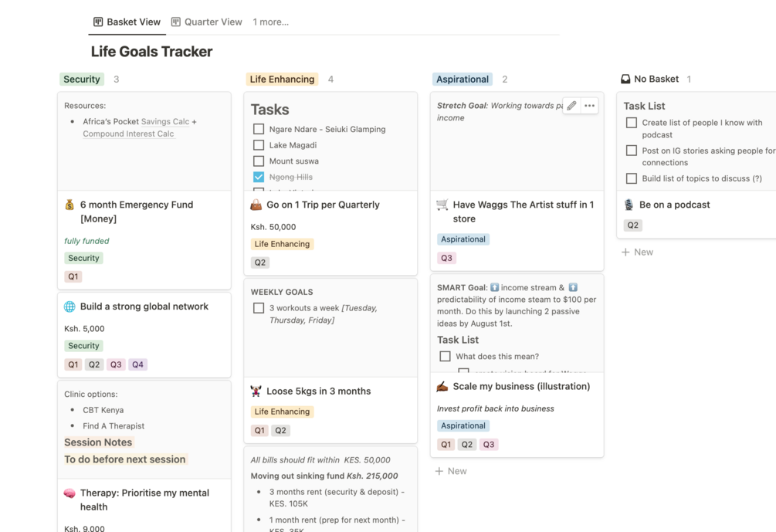Screen dimensions: 776x532
Task: Open the three-dot menu on Stretch Goal card
Action: tap(590, 106)
